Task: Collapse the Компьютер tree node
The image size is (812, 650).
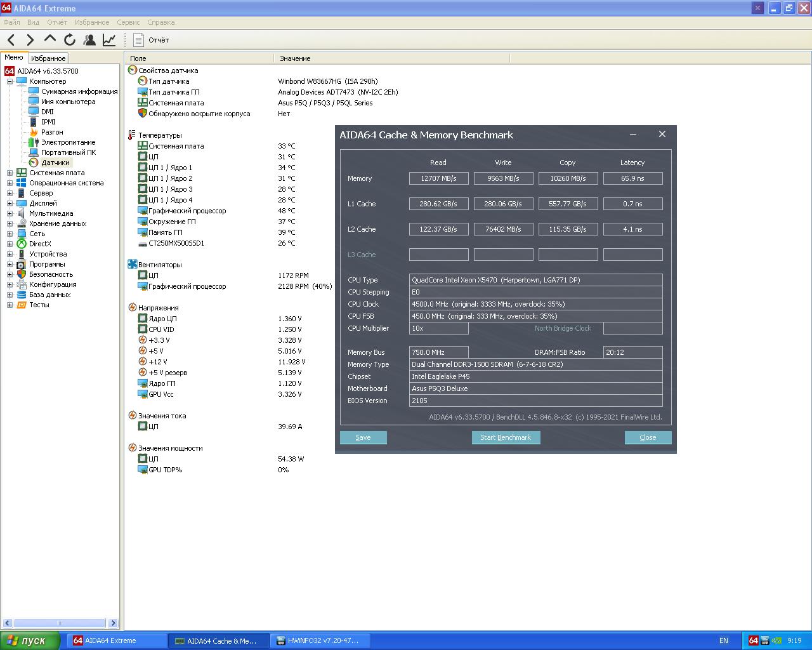Action: click(x=10, y=81)
